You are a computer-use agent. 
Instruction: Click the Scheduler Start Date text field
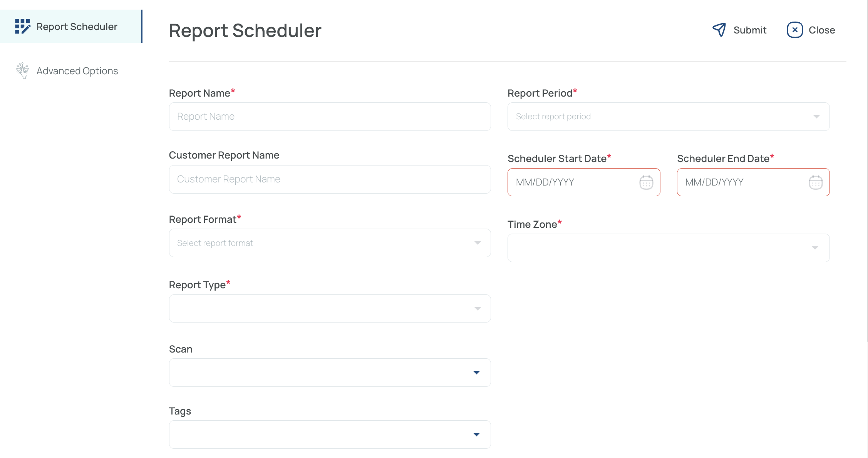pos(584,182)
